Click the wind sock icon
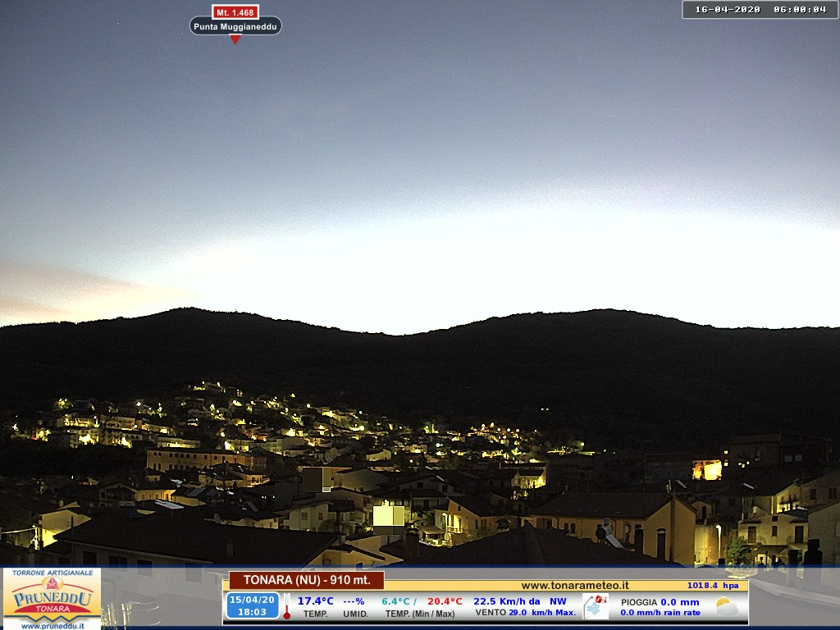 click(x=596, y=606)
